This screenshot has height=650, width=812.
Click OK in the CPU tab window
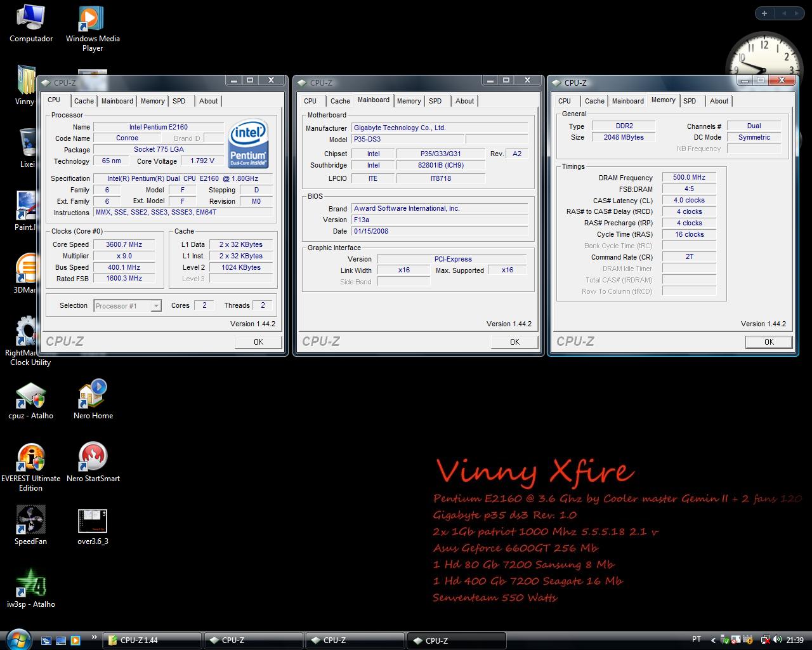[x=258, y=342]
